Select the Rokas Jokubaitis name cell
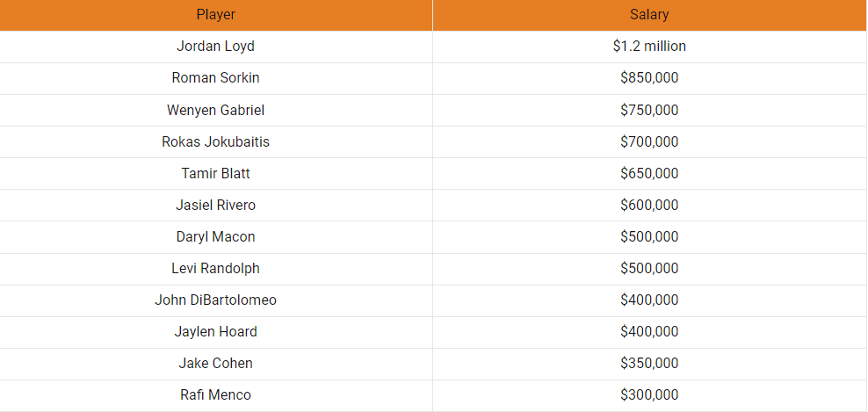The image size is (868, 412). (216, 142)
